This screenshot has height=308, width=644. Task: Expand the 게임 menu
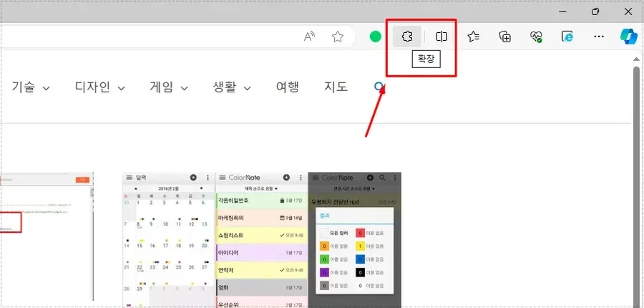169,87
